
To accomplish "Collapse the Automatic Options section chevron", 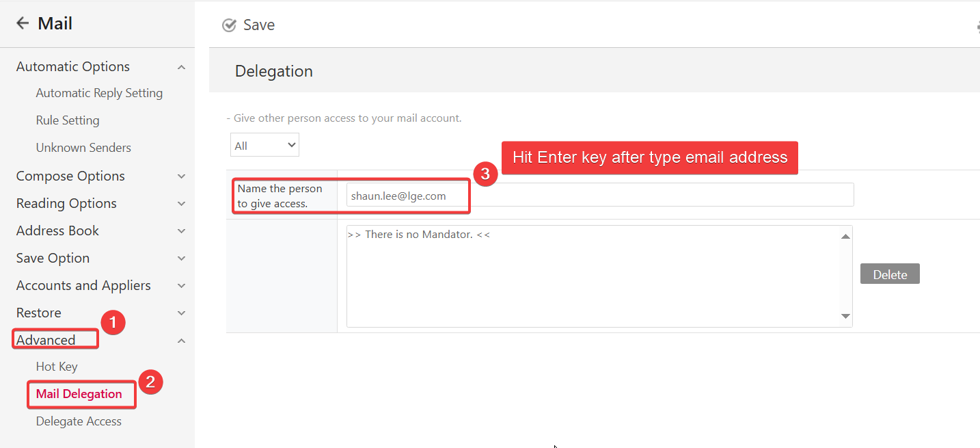I will (181, 67).
